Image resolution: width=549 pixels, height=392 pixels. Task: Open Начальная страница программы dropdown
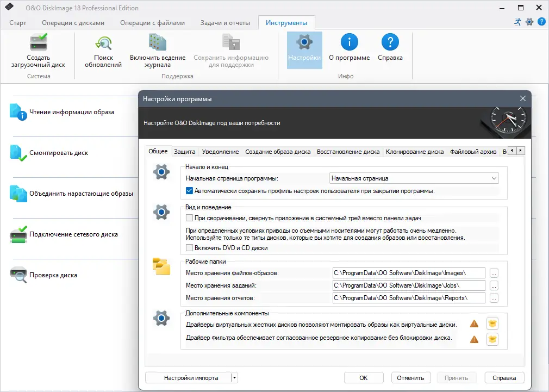point(414,178)
